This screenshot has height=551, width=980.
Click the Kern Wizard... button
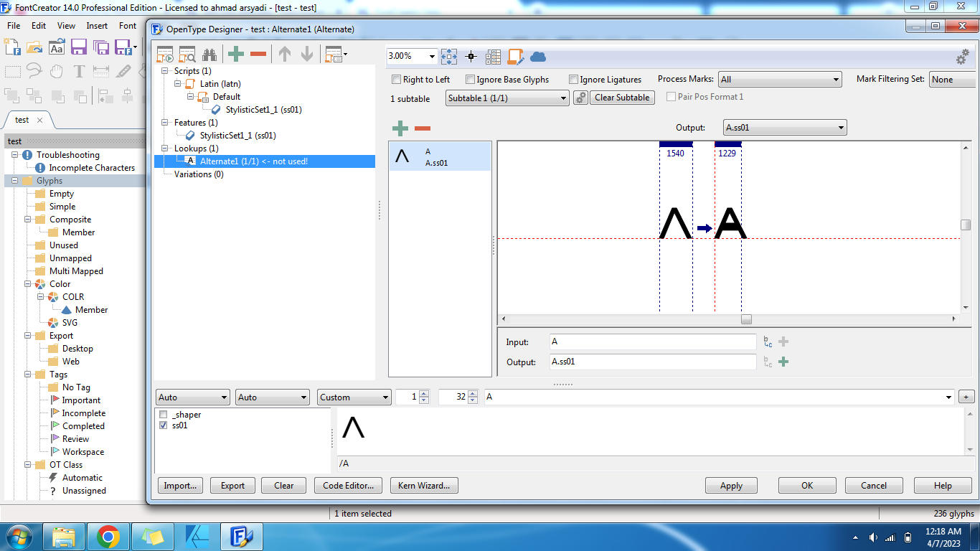(x=424, y=486)
